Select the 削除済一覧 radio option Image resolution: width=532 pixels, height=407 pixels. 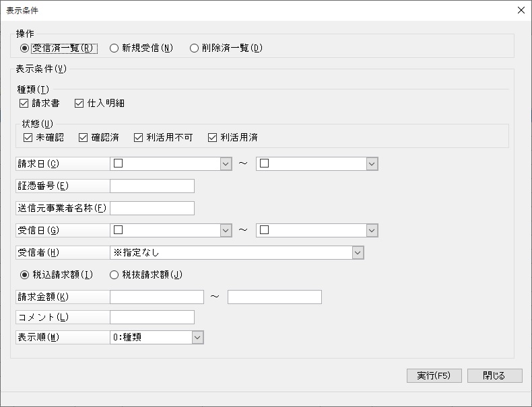tap(195, 48)
